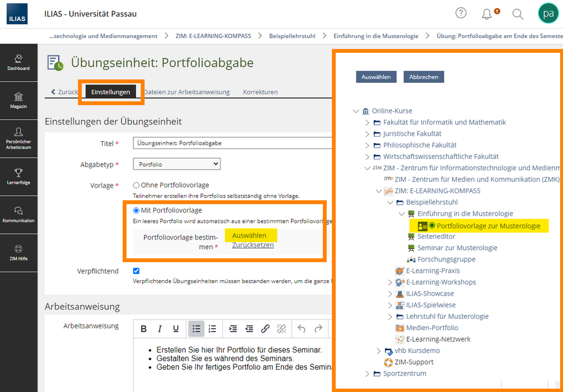This screenshot has width=563, height=392.
Task: Open the help question mark icon
Action: point(461,13)
